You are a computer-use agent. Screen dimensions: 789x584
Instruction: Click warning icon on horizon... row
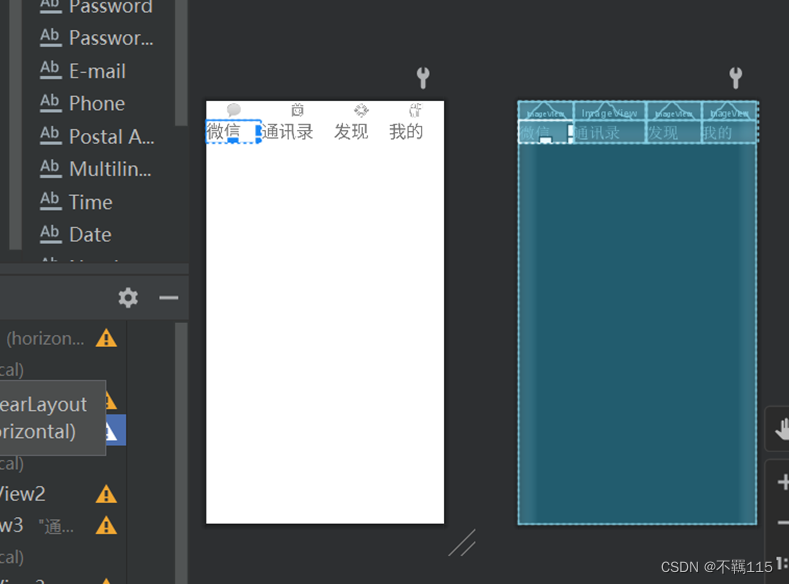pos(106,338)
